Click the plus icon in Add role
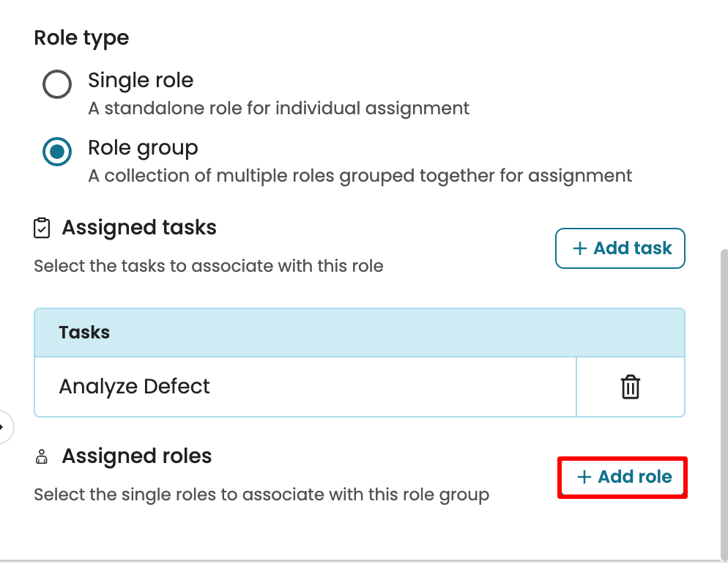This screenshot has width=728, height=567. [584, 477]
